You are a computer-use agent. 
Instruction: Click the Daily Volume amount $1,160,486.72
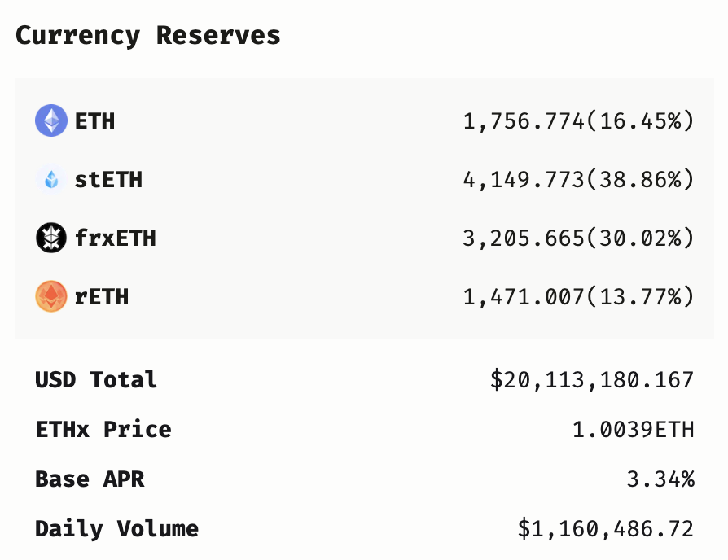606,529
